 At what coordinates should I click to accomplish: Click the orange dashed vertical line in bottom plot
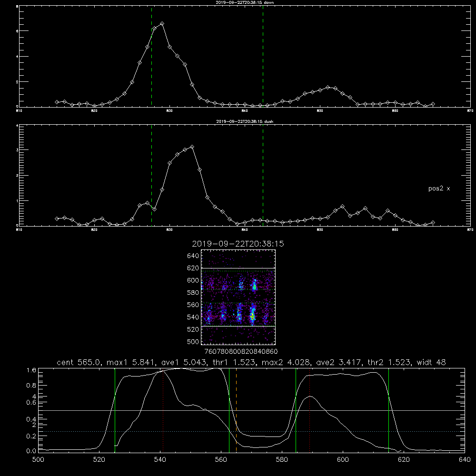[236, 410]
